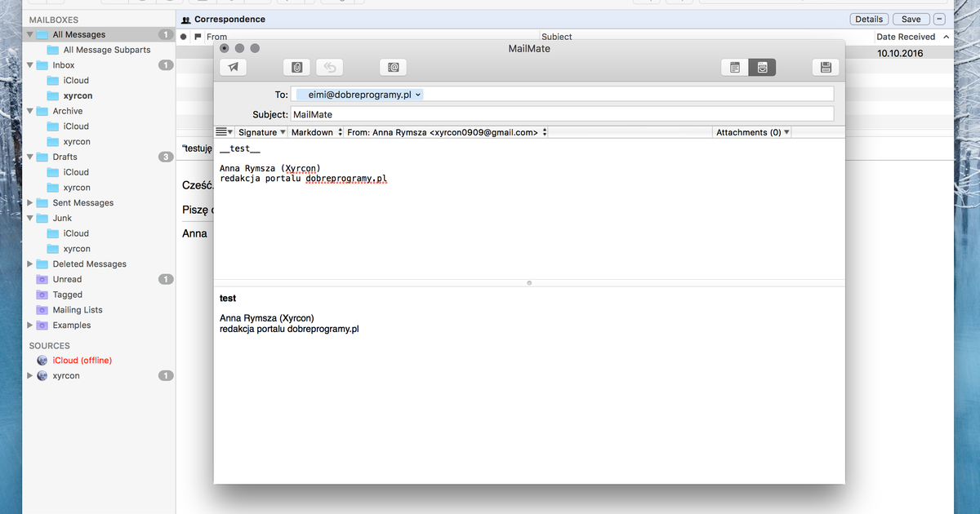The width and height of the screenshot is (980, 514).
Task: Open the eimi@dobreprogramy.pl recipient token menu
Action: click(418, 95)
